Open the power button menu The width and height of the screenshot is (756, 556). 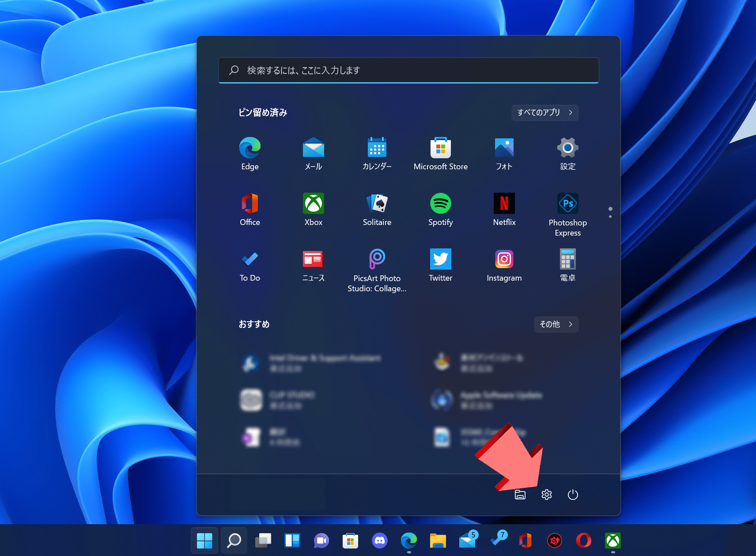(x=573, y=495)
